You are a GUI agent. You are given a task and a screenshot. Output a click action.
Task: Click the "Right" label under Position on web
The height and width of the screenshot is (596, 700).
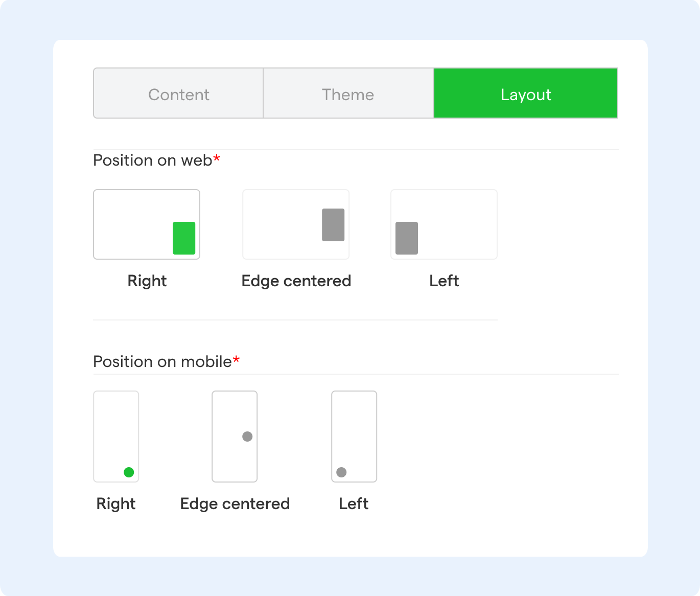[147, 281]
